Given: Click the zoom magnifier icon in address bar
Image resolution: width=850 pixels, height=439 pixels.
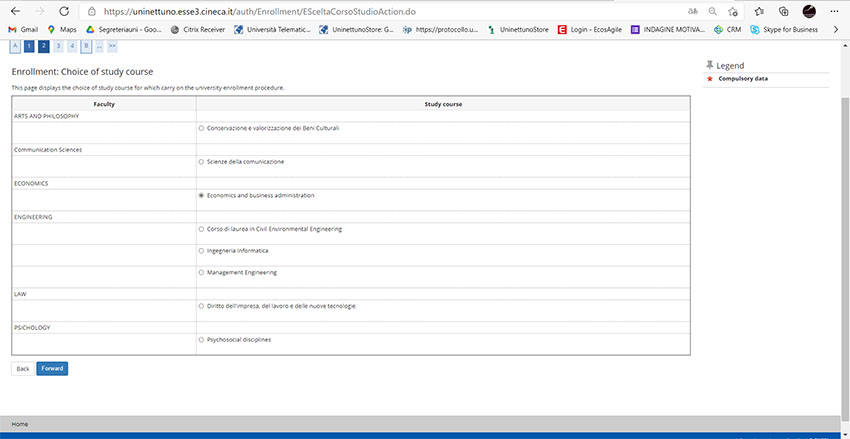Looking at the screenshot, I should (x=712, y=11).
